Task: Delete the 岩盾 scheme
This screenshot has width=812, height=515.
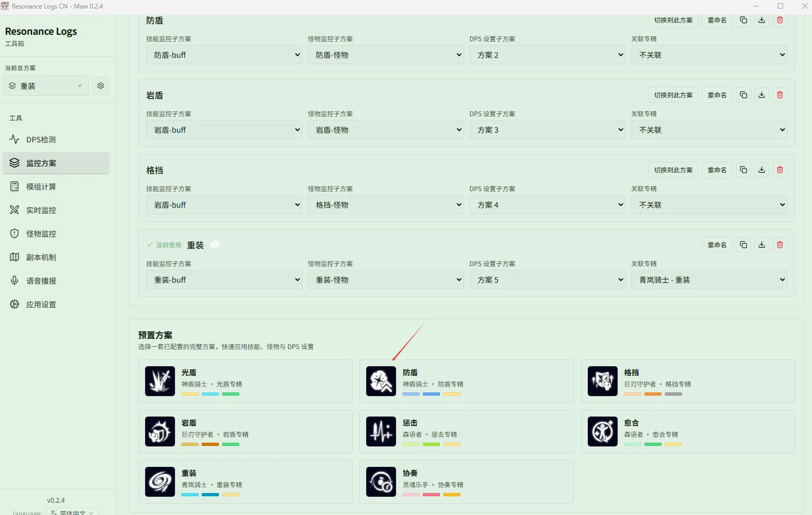Action: (780, 95)
